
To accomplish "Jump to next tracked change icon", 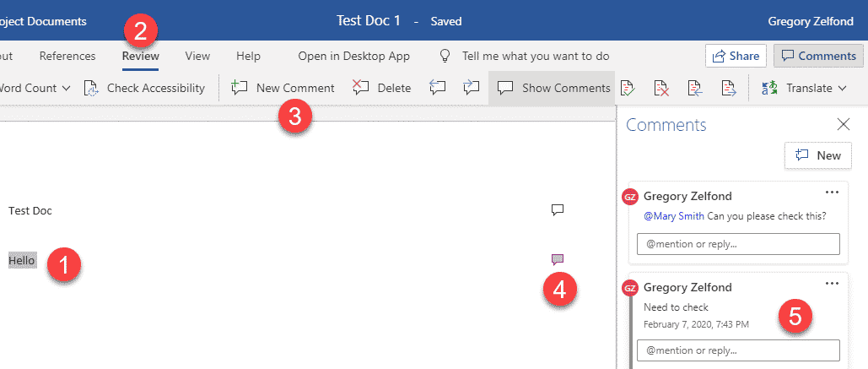I will point(729,88).
